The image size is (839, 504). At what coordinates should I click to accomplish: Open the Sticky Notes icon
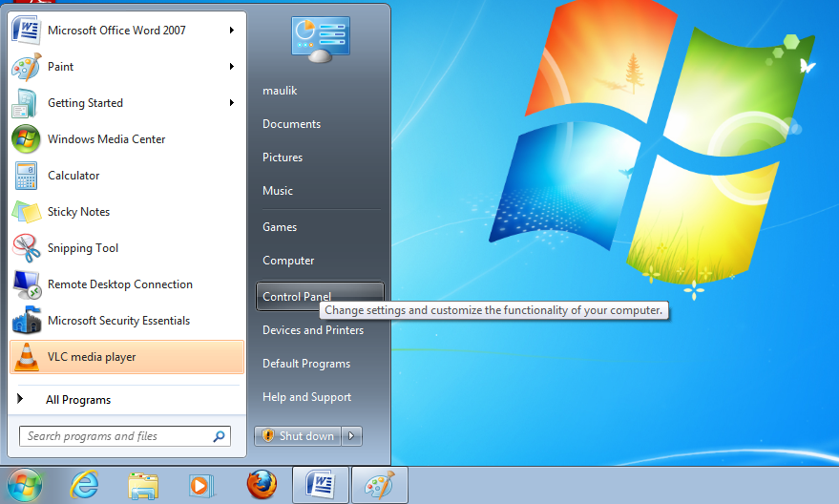coord(26,212)
